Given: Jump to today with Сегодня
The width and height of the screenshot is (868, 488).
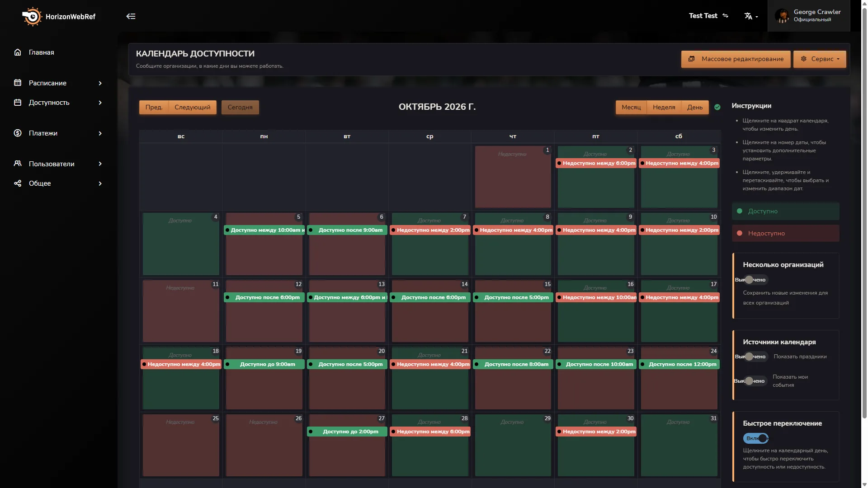Looking at the screenshot, I should point(240,107).
